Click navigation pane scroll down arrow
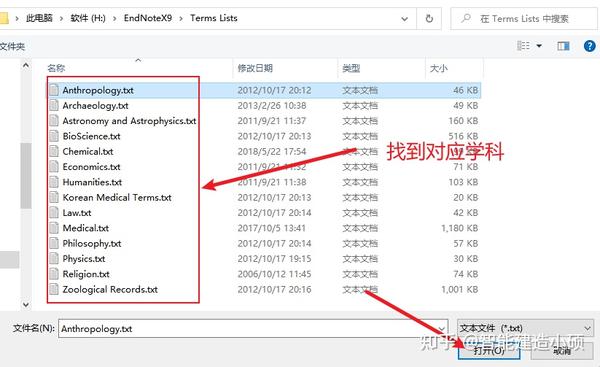The height and width of the screenshot is (367, 600). tap(26, 305)
